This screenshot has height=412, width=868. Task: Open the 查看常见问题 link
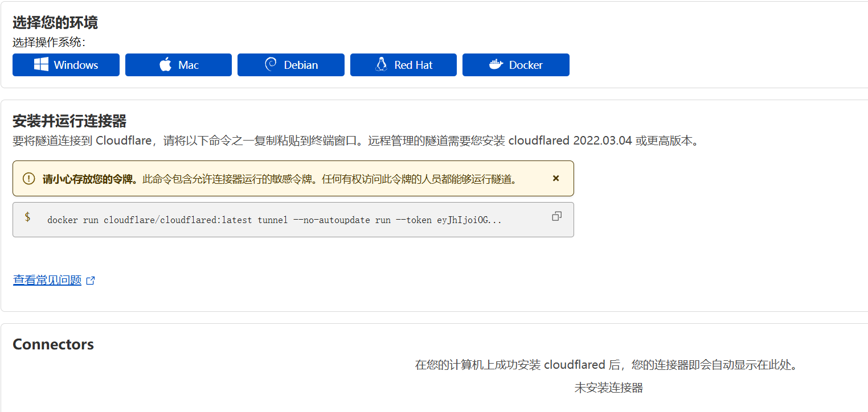tap(47, 281)
